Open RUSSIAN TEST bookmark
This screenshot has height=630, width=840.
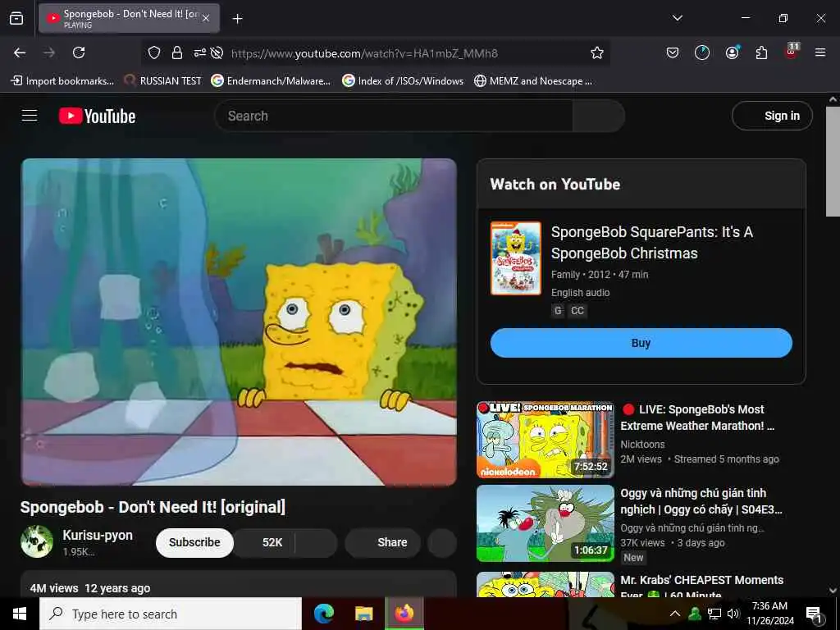click(162, 81)
